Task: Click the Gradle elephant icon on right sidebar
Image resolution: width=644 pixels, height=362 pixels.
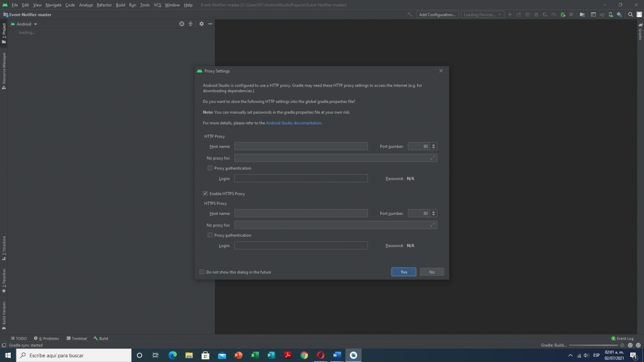Action: pos(640,25)
